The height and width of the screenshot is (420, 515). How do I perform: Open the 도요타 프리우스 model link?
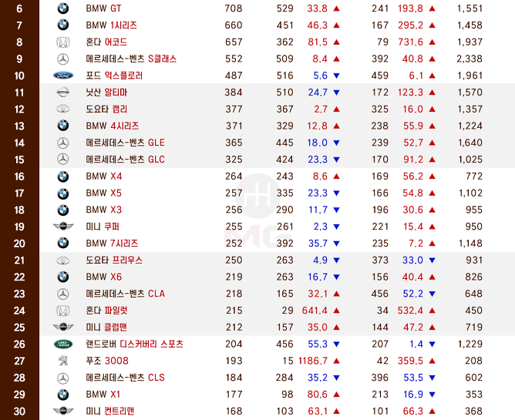pos(114,260)
